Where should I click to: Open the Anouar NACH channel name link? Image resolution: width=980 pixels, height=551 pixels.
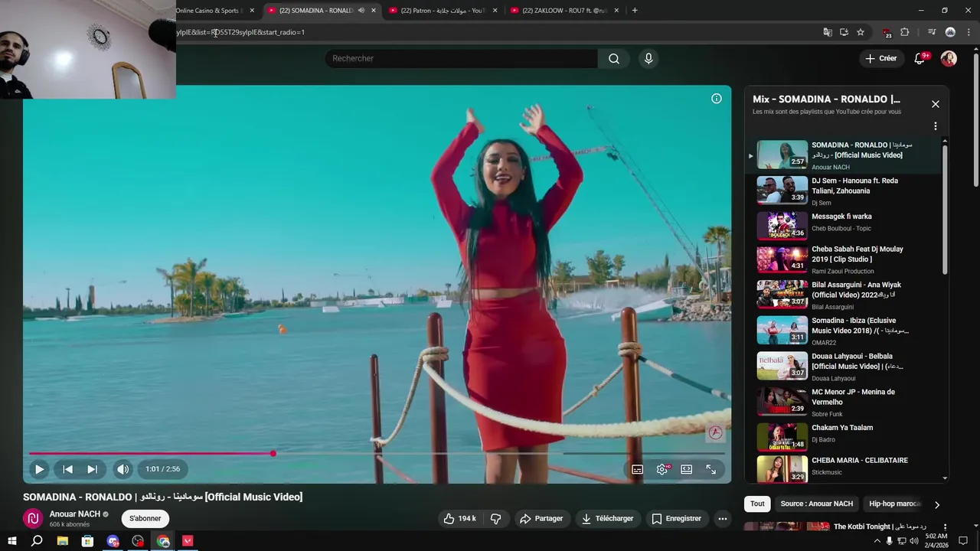pos(75,514)
